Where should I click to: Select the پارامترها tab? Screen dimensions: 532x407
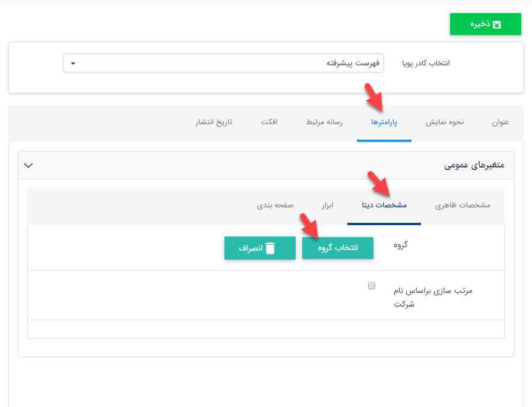[x=384, y=122]
